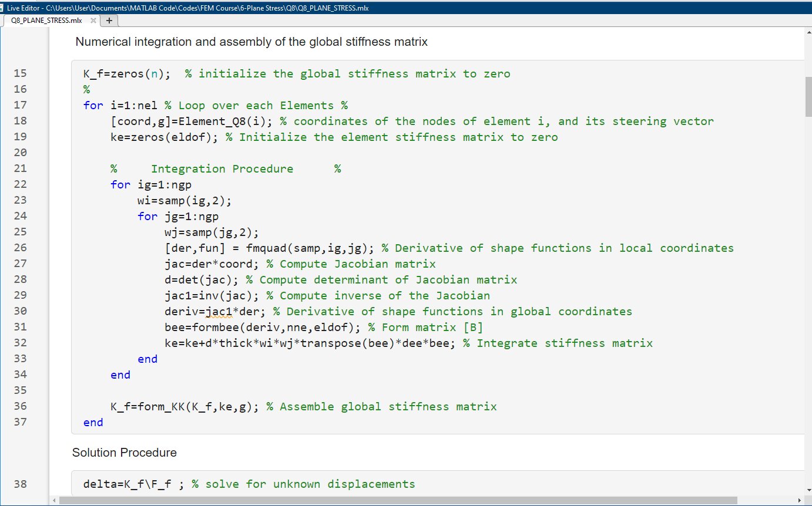Click line number 17 in the gutter
Viewport: 812px width, 506px height.
(x=20, y=106)
